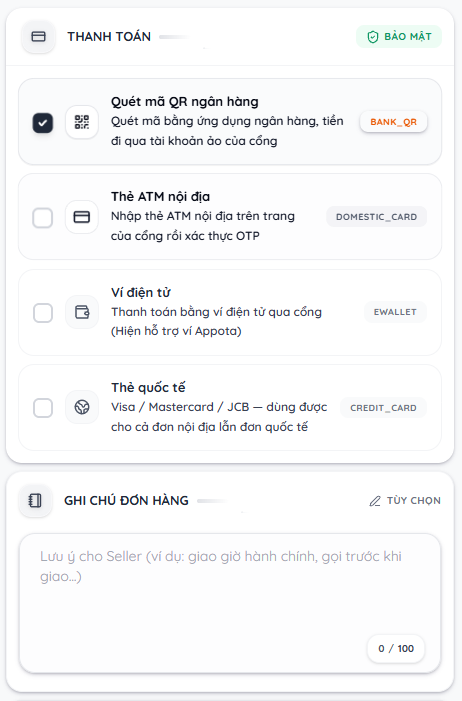Click the Lưu ý cho Seller note field

click(x=230, y=603)
